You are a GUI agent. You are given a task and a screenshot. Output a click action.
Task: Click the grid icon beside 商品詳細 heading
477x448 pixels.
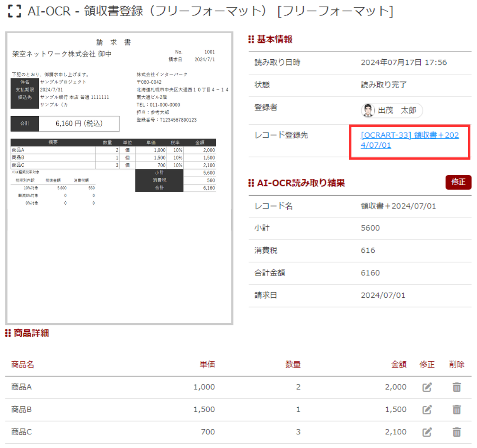point(8,333)
